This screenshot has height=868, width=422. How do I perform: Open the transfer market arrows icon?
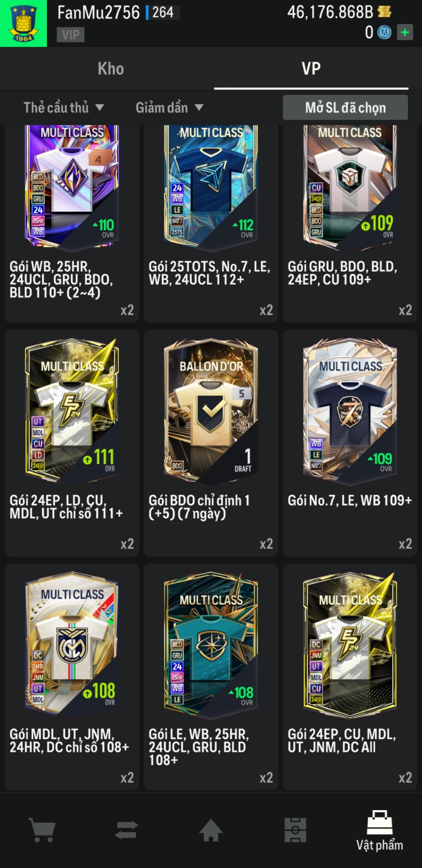click(127, 830)
